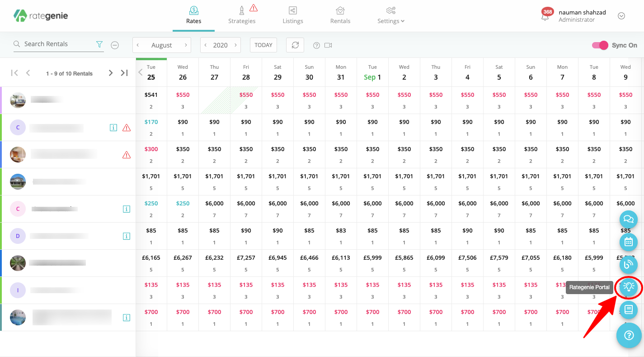This screenshot has height=357, width=644.
Task: Click the $300 rate cell
Action: [151, 154]
